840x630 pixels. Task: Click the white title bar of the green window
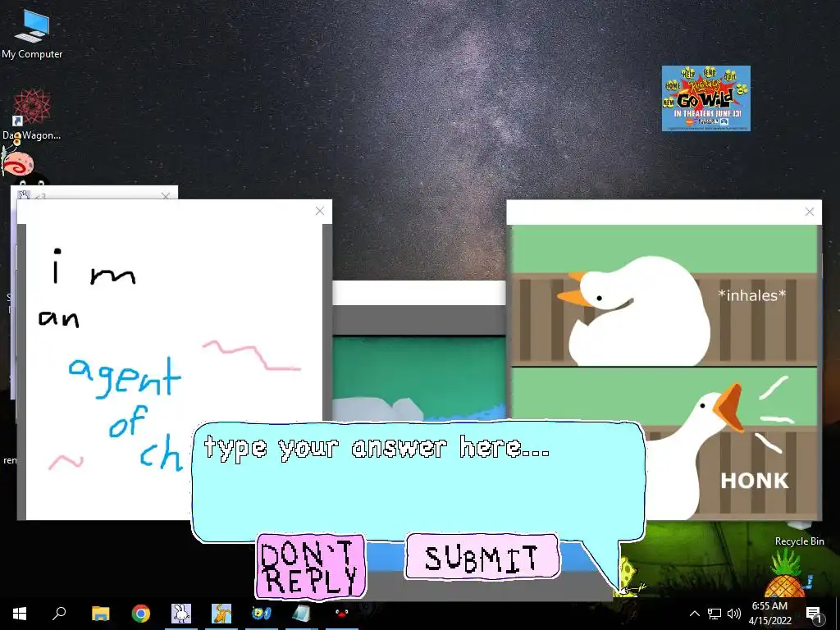[419, 293]
